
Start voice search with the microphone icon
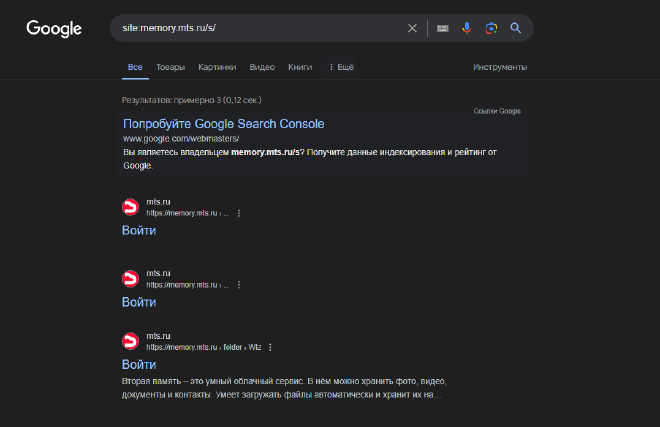(x=466, y=28)
